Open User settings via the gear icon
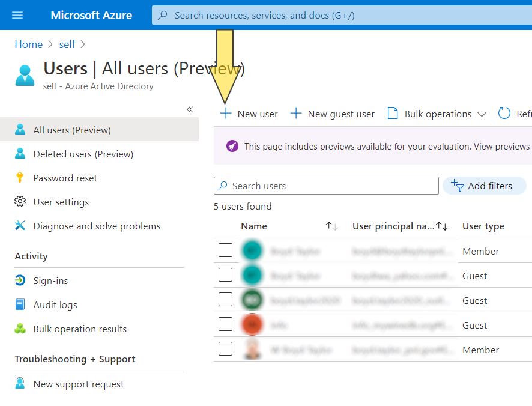This screenshot has height=406, width=532. (20, 202)
